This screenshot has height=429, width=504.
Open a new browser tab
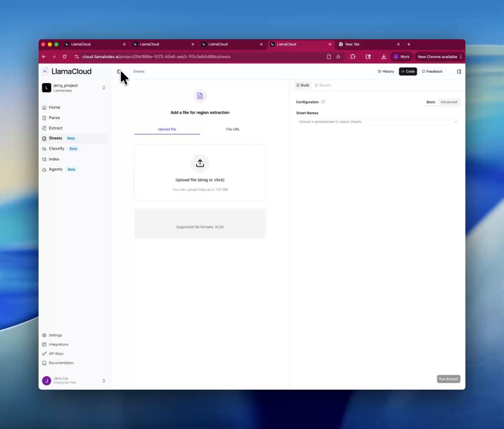click(409, 44)
